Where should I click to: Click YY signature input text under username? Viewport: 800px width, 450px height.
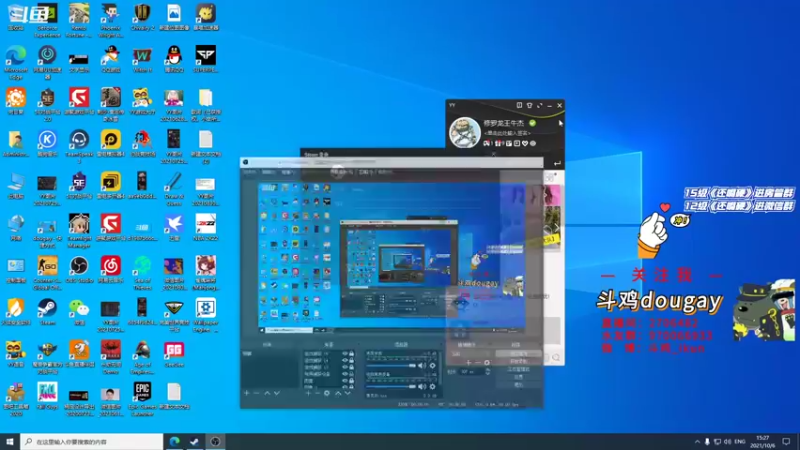507,133
